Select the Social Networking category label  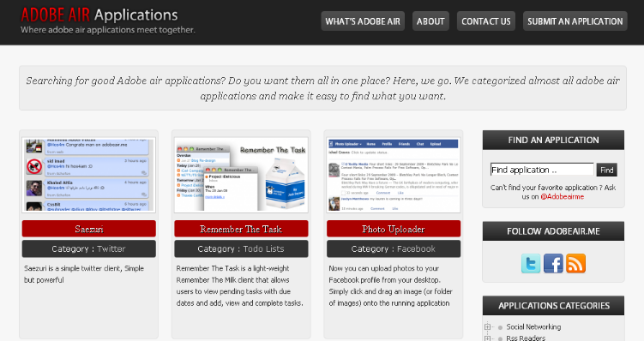point(533,327)
